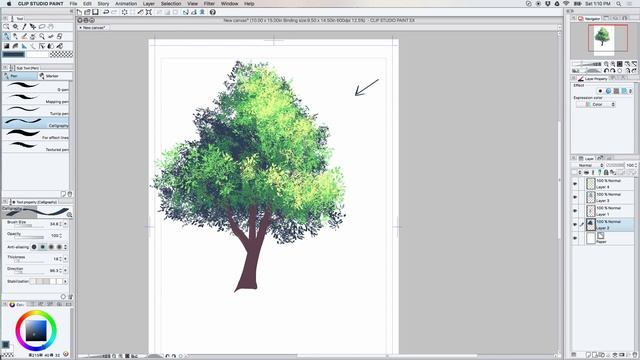Viewport: 640px width, 360px height.
Task: Select the second anti-aliasing option
Action: coord(42,247)
